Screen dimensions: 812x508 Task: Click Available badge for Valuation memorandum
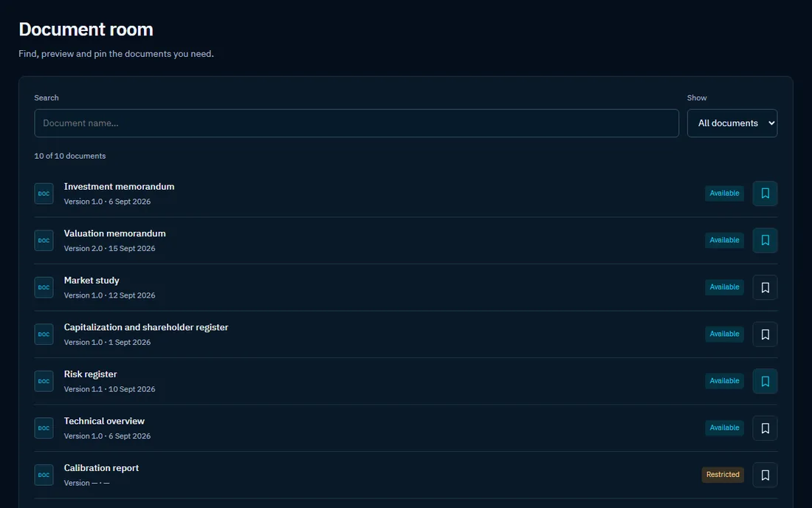point(724,240)
